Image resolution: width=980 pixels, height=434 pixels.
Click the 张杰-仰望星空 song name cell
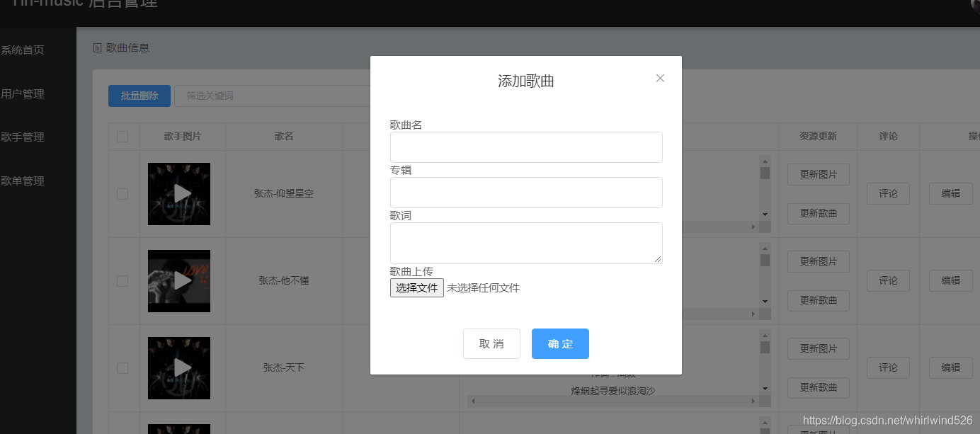click(x=284, y=193)
